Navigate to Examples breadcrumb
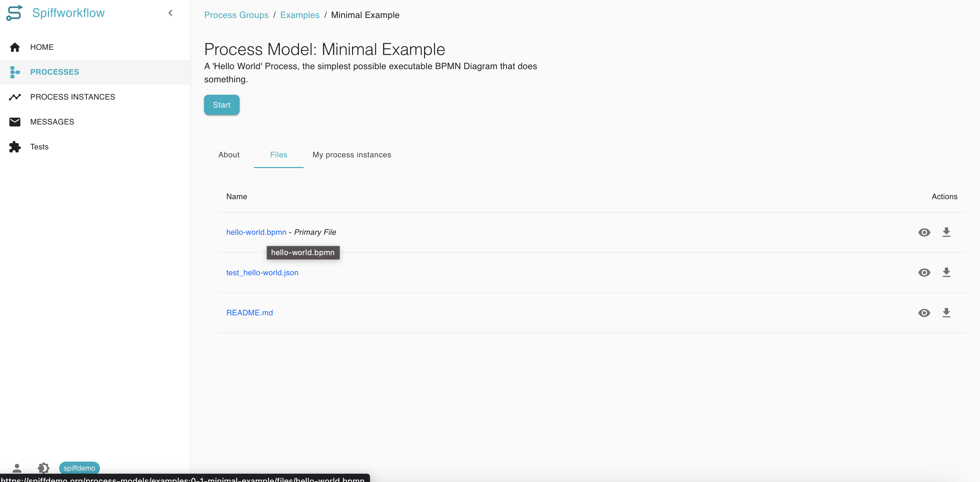 (x=300, y=15)
